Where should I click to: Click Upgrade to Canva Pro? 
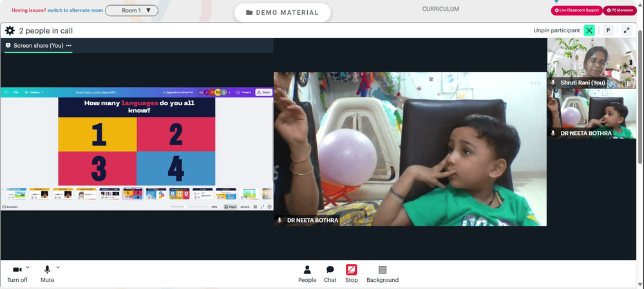pyautogui.click(x=178, y=92)
